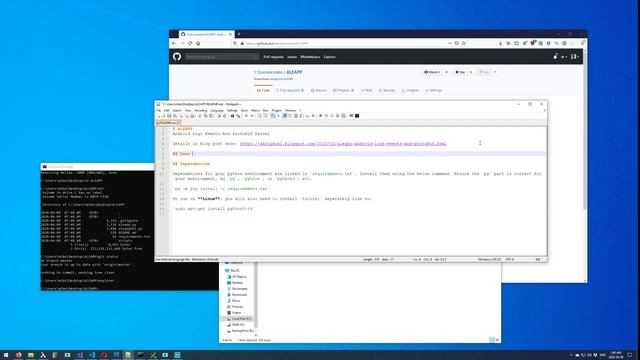Click the Paste icon in Notepad++ toolbar
This screenshot has width=640, height=360.
(x=211, y=116)
